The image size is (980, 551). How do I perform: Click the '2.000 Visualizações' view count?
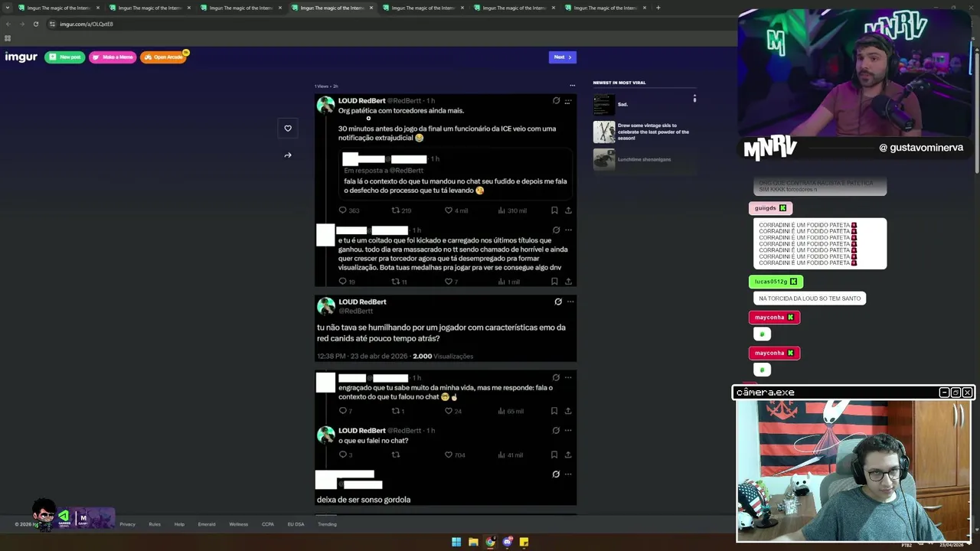point(443,357)
